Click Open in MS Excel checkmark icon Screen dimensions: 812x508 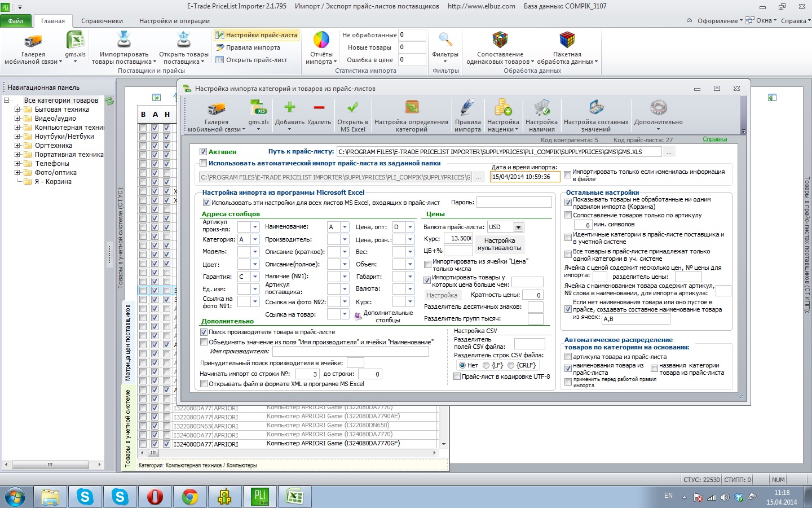pos(353,107)
